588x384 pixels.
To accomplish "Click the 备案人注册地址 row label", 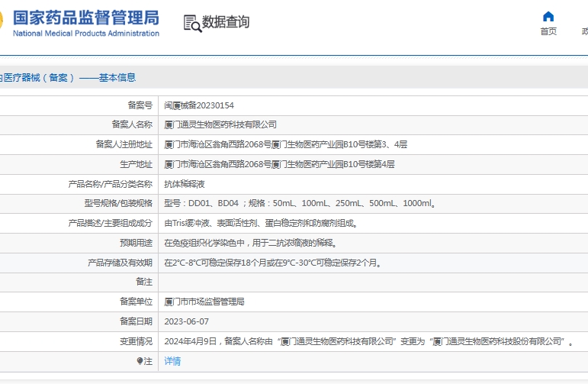I will click(124, 144).
